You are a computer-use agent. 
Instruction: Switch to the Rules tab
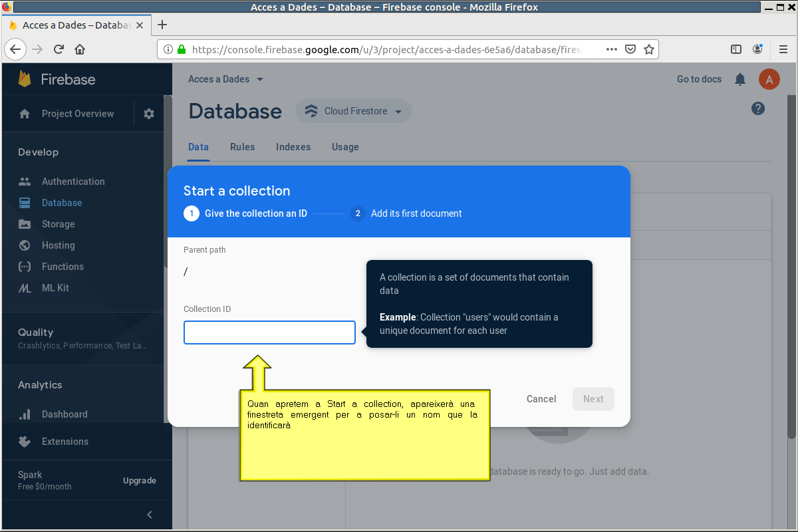click(242, 147)
